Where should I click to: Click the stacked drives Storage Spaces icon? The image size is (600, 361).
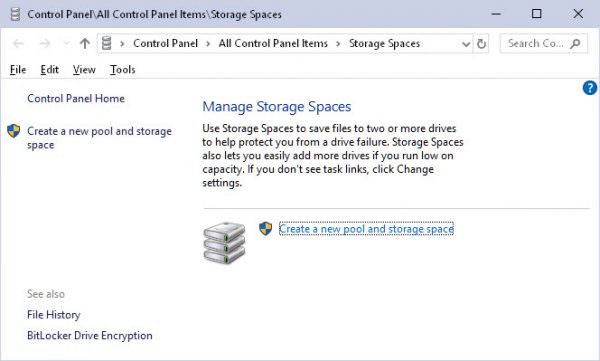(x=224, y=243)
